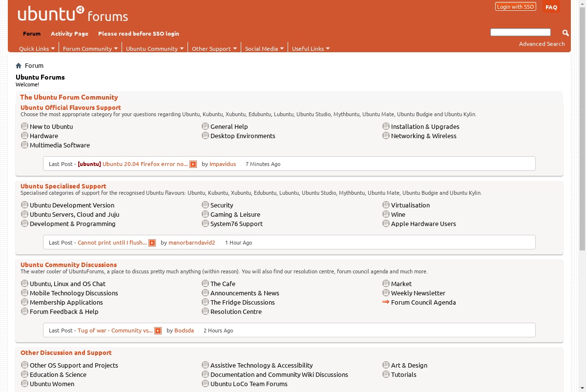
Task: Open Ubuntu LoCo Team Forums
Action: click(x=249, y=384)
